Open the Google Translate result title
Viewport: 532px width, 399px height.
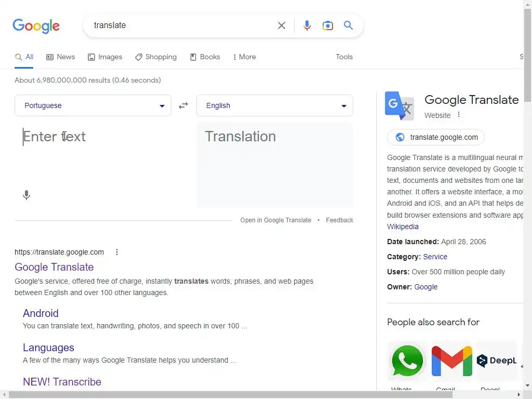pos(54,267)
